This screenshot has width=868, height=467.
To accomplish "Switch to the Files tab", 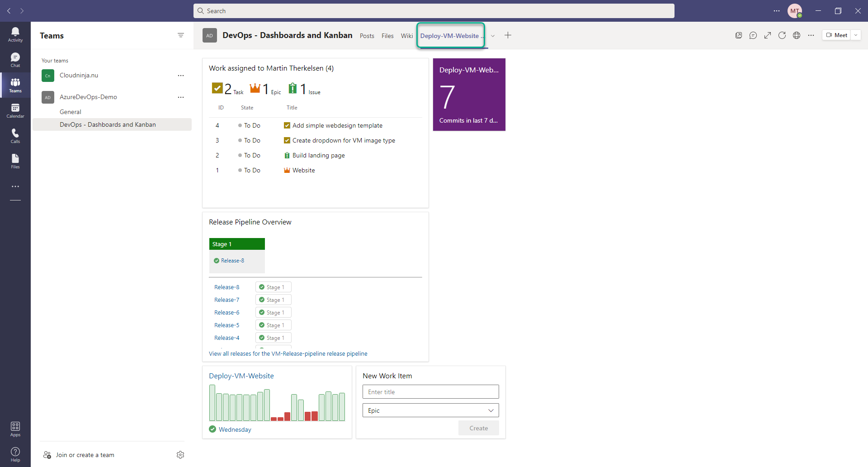I will pos(387,36).
